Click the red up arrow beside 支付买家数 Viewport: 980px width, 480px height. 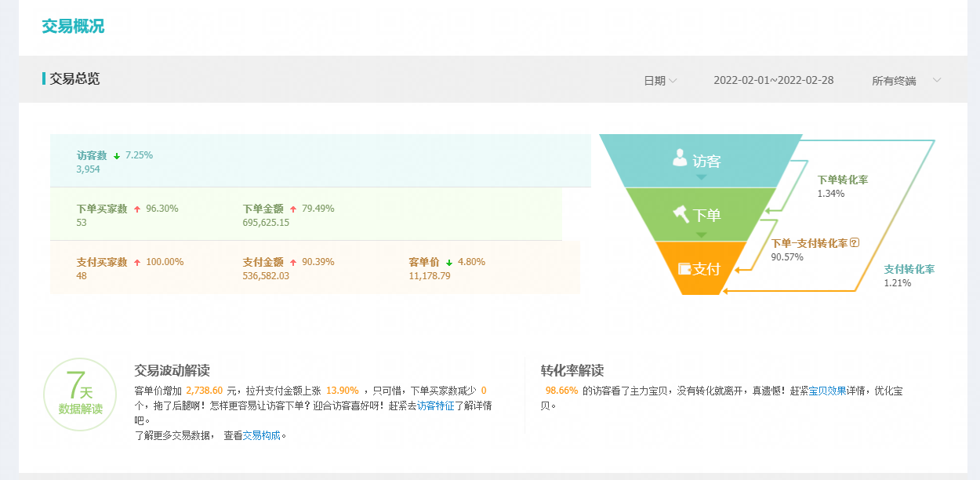click(137, 263)
